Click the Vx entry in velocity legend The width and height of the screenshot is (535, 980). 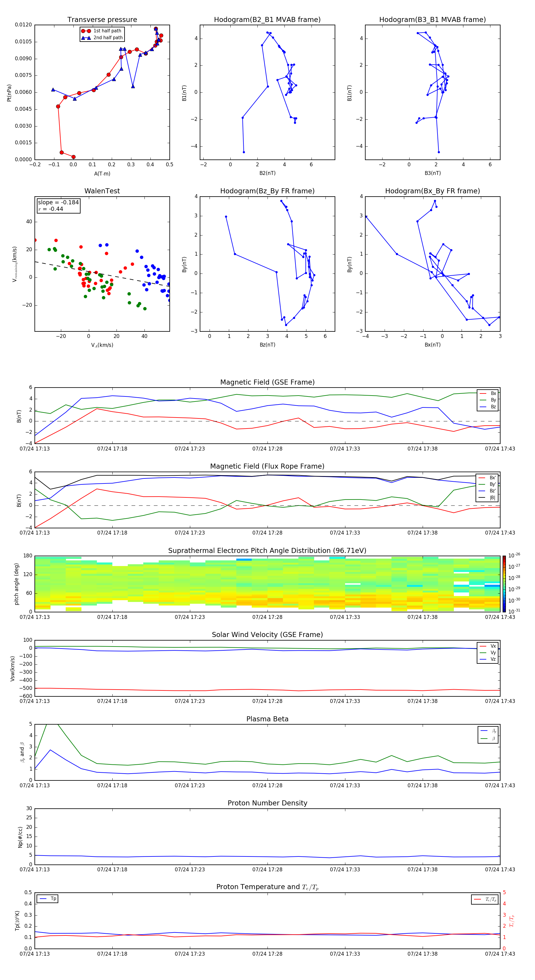(488, 647)
